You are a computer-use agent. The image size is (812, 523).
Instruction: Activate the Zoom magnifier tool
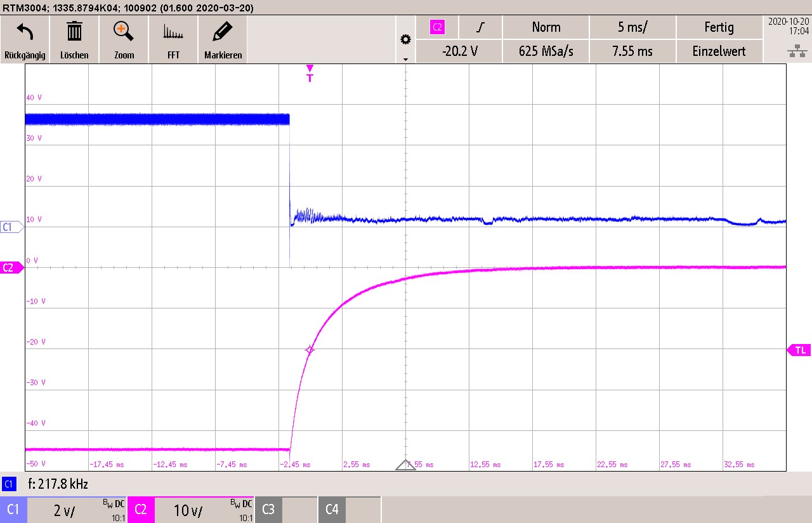pyautogui.click(x=124, y=31)
